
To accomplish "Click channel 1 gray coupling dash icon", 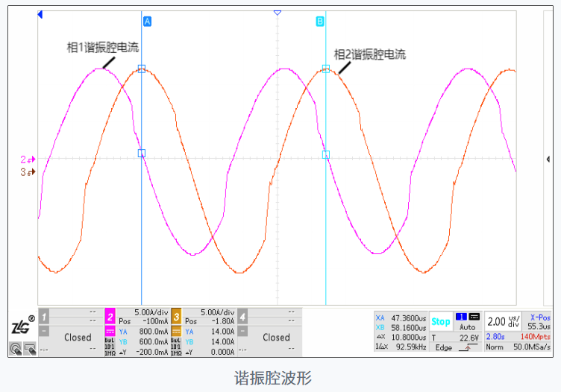I will [44, 331].
